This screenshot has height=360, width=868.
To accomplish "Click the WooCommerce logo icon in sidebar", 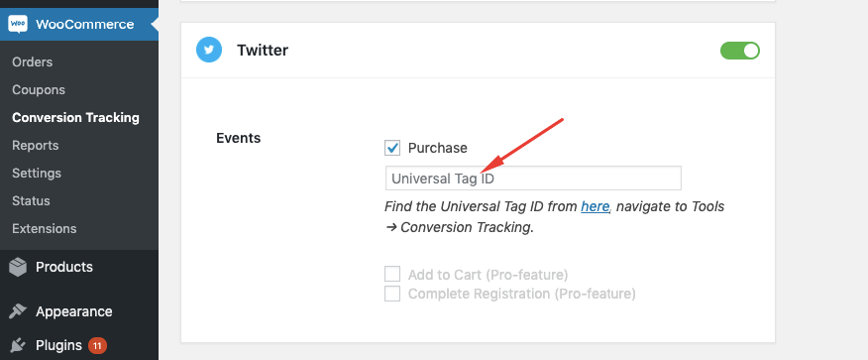I will [x=18, y=24].
